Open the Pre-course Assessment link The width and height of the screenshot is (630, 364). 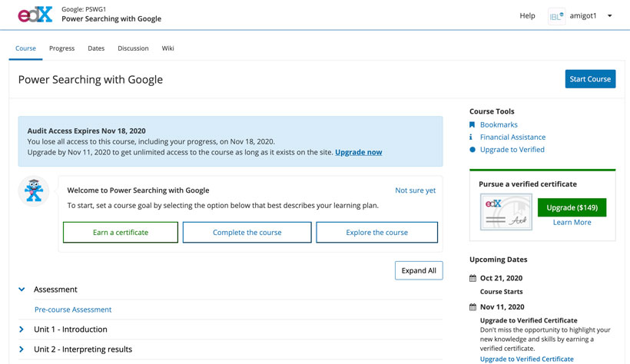coord(73,309)
